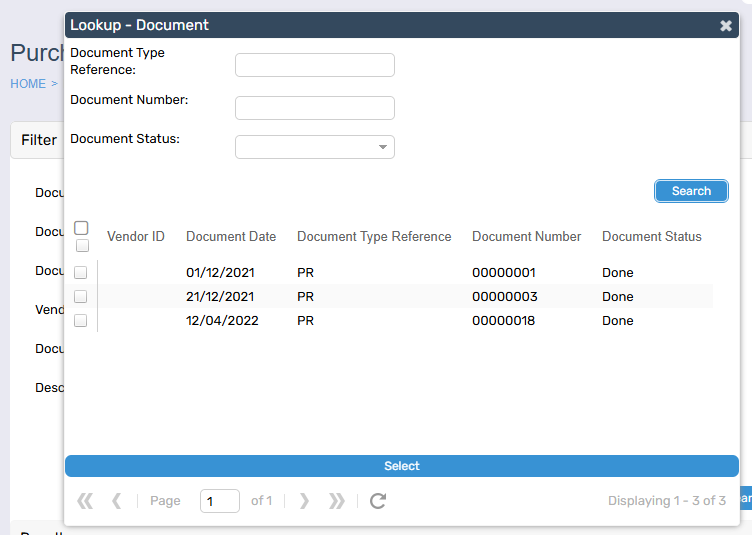Toggle the select-all checkbox in header

point(82,228)
